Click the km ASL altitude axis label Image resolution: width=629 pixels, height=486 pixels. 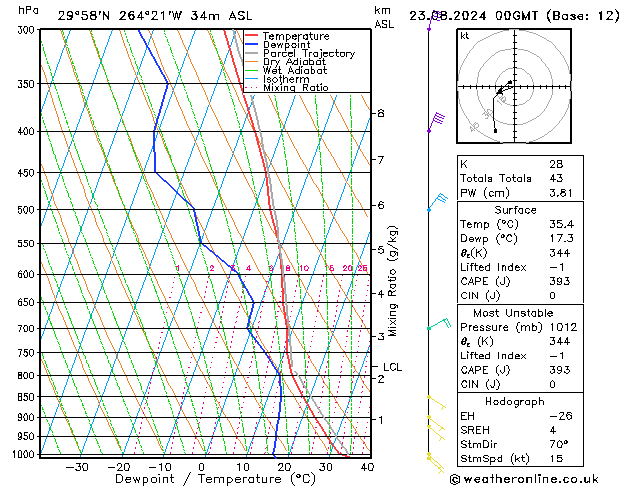coord(384,18)
